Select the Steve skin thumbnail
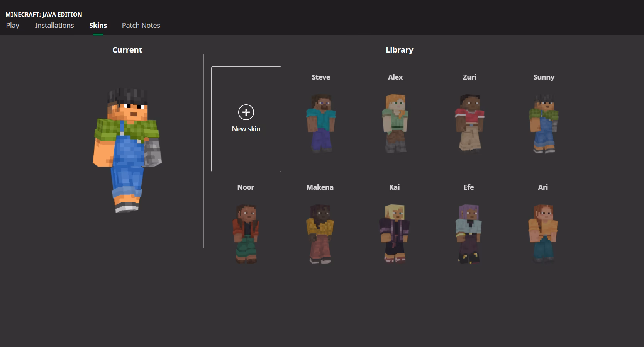Viewport: 644px width, 347px height. click(x=321, y=123)
